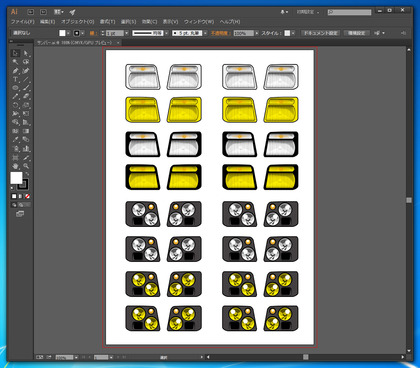Select the Curvature tool
This screenshot has height=368, width=420.
pyautogui.click(x=26, y=71)
